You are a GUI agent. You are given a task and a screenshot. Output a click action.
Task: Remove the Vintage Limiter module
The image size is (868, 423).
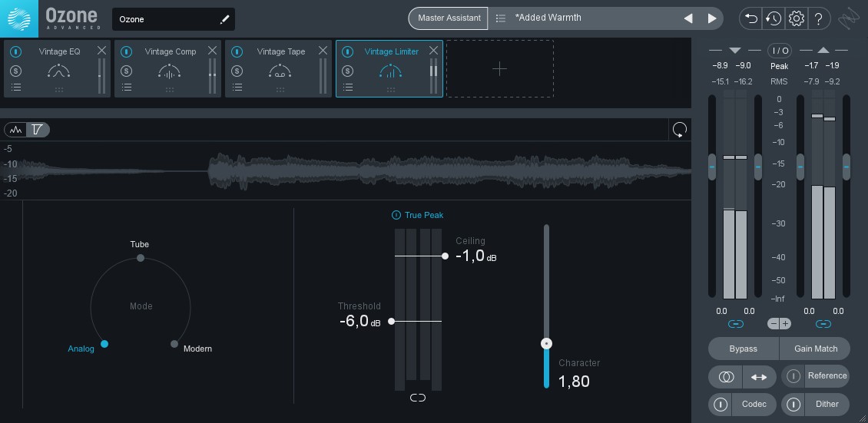[433, 51]
